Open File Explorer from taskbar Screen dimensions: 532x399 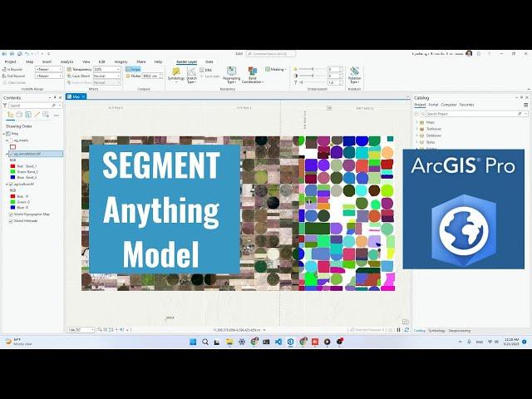[229, 342]
